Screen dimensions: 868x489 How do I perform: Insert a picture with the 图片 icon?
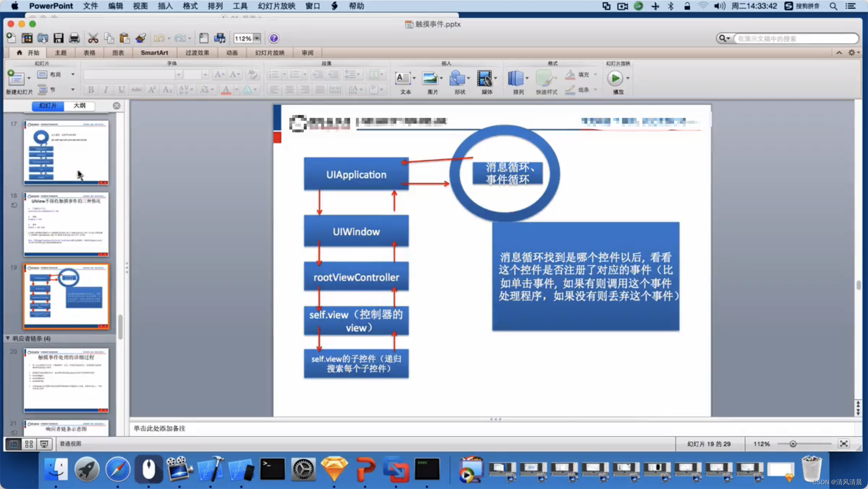pyautogui.click(x=430, y=78)
